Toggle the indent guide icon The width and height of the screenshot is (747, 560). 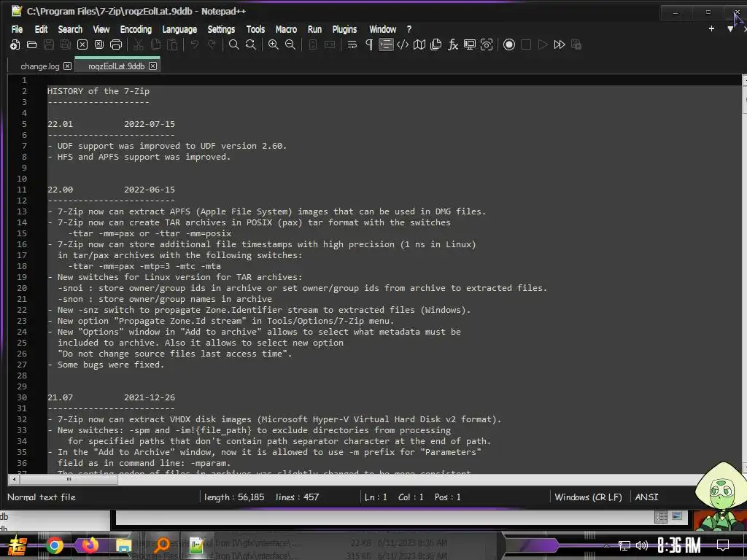coord(386,44)
